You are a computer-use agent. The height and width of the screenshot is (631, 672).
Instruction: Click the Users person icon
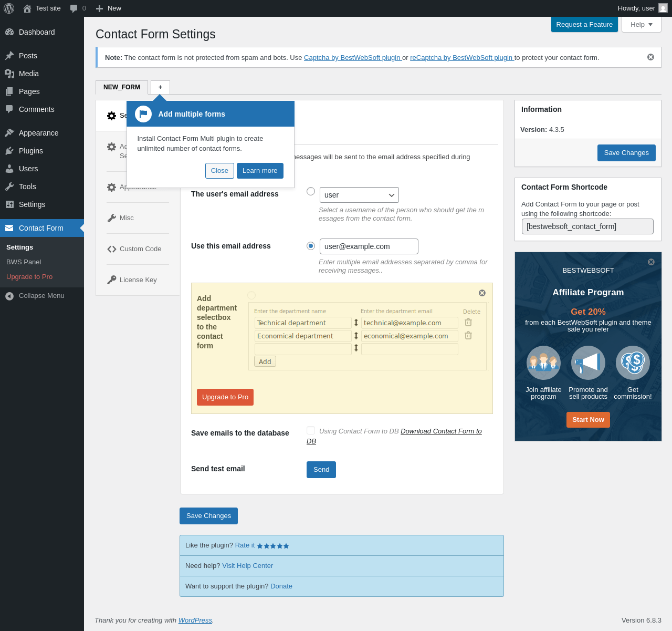9,169
